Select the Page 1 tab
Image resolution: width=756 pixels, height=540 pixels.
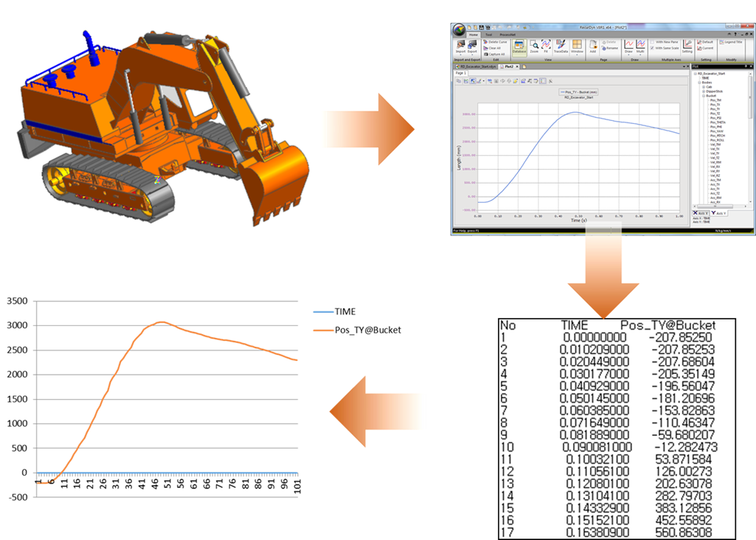click(460, 73)
